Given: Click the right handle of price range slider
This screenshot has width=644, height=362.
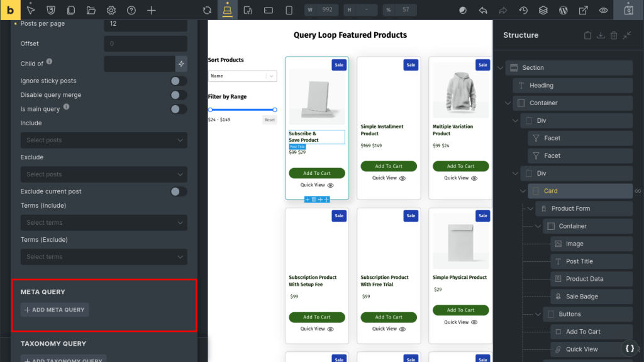Looking at the screenshot, I should pos(275,110).
